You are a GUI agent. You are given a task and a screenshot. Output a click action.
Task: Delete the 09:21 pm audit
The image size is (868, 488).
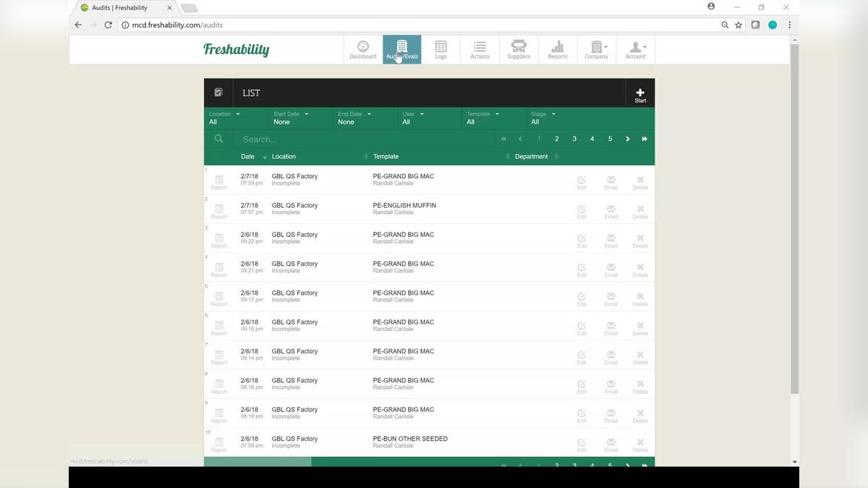coord(640,269)
